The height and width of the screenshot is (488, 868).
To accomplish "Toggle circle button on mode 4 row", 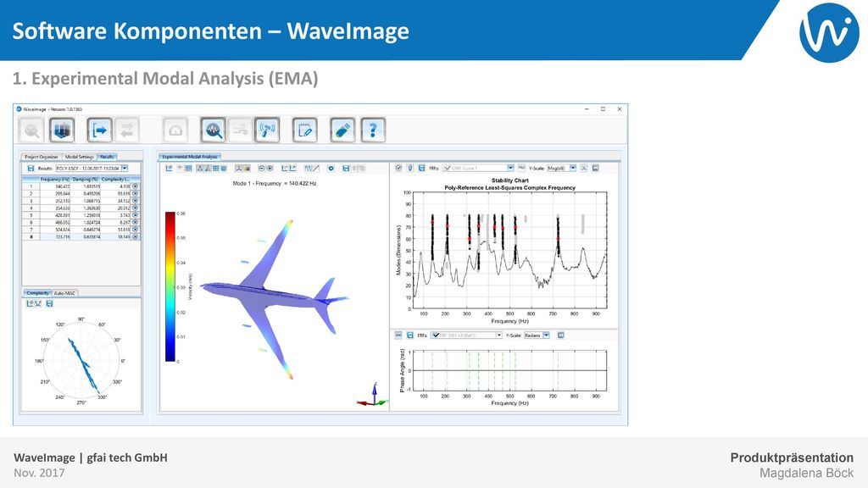I will pos(135,208).
